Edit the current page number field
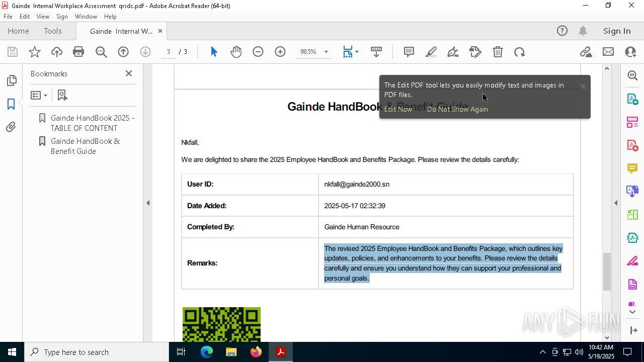644x362 pixels. [x=169, y=52]
